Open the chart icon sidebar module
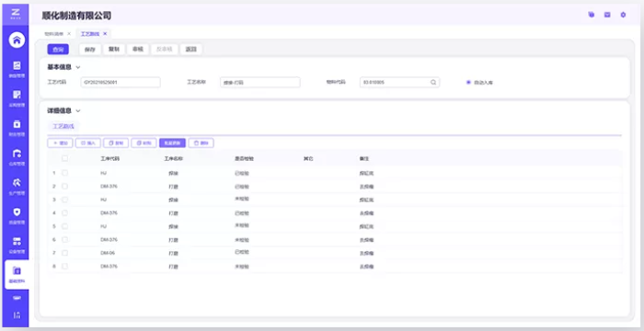 (17, 69)
